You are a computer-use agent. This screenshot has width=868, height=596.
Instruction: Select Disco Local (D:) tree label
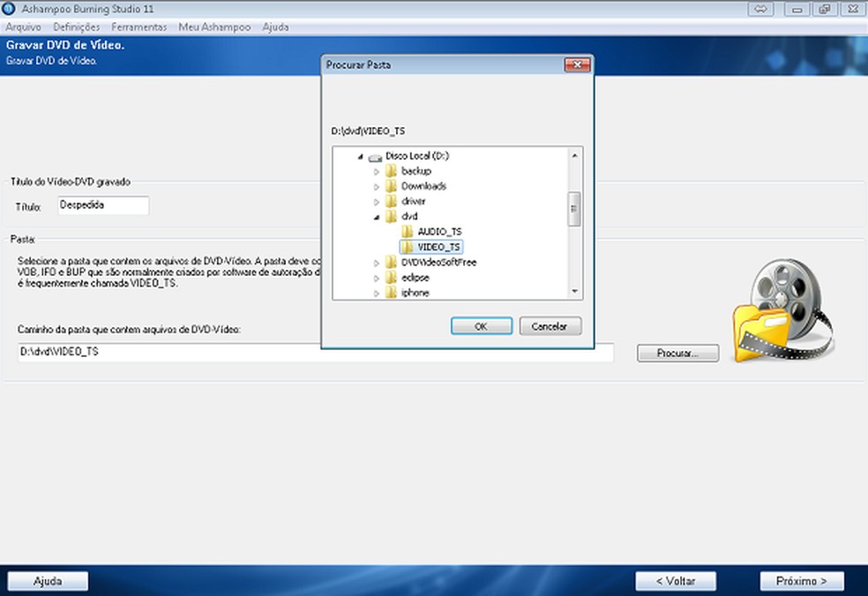(x=417, y=156)
